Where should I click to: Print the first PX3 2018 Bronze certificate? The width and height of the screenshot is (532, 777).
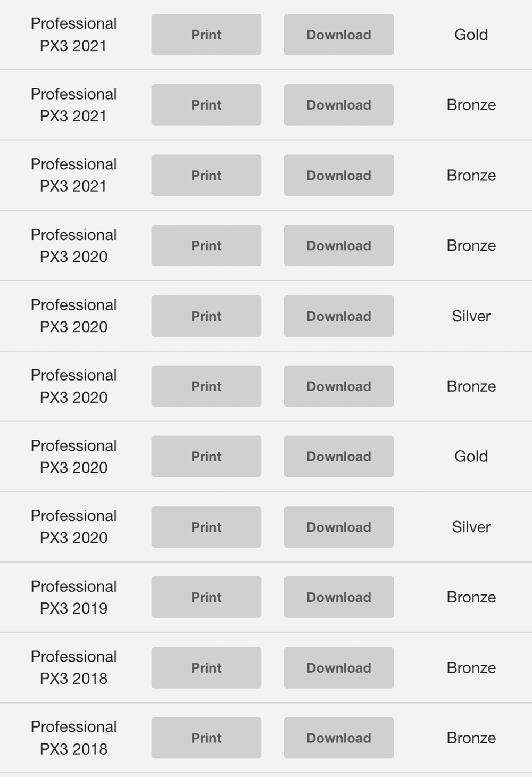(x=206, y=668)
